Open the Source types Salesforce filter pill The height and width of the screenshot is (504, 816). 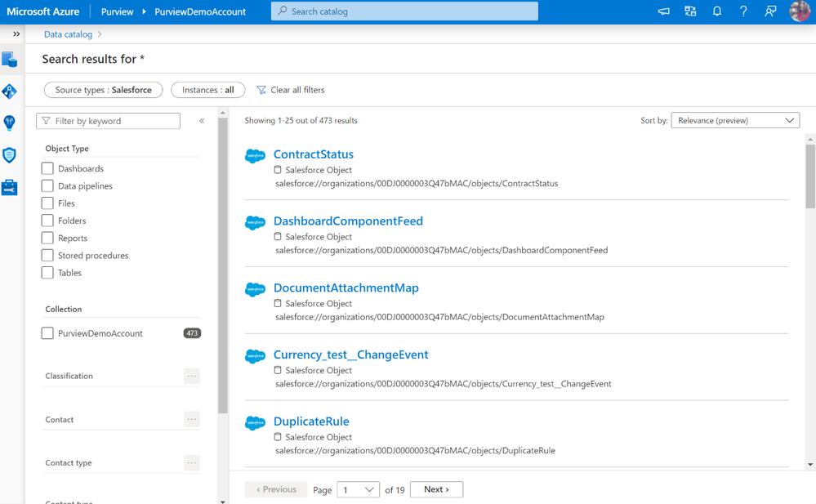point(104,90)
